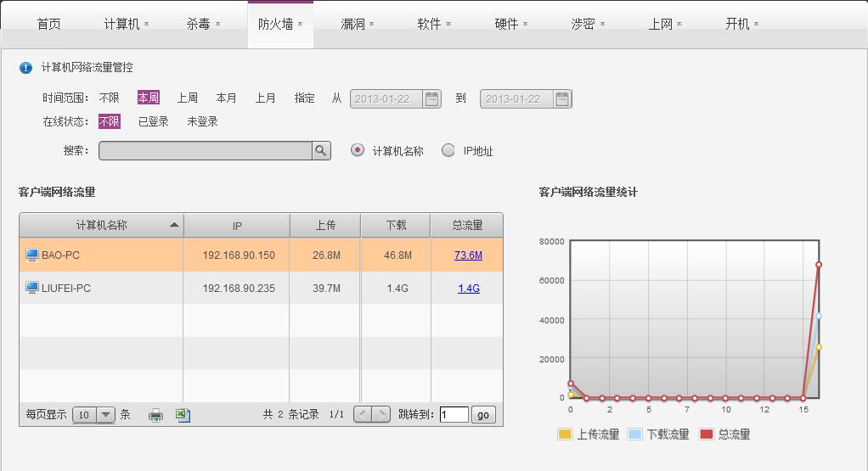This screenshot has width=868, height=471.
Task: Open the 73.6M total traffic link
Action: coord(468,255)
